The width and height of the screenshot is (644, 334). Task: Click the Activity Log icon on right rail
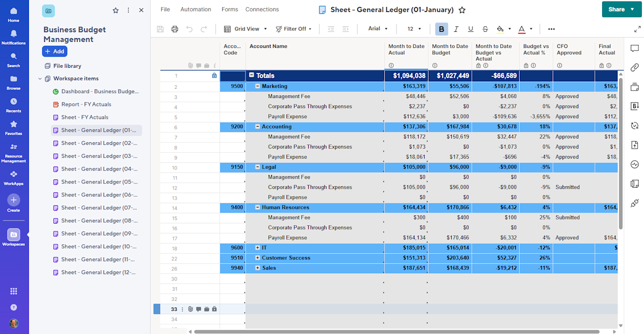(x=635, y=164)
